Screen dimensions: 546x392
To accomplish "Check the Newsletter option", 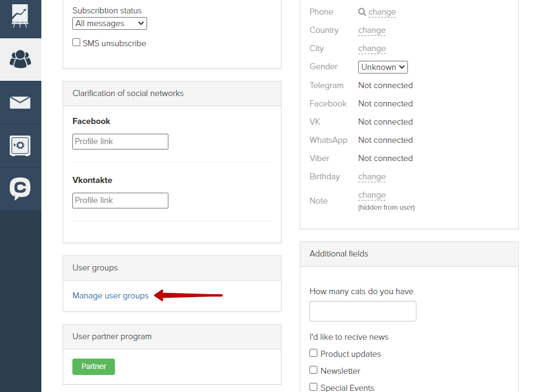I will tap(313, 370).
